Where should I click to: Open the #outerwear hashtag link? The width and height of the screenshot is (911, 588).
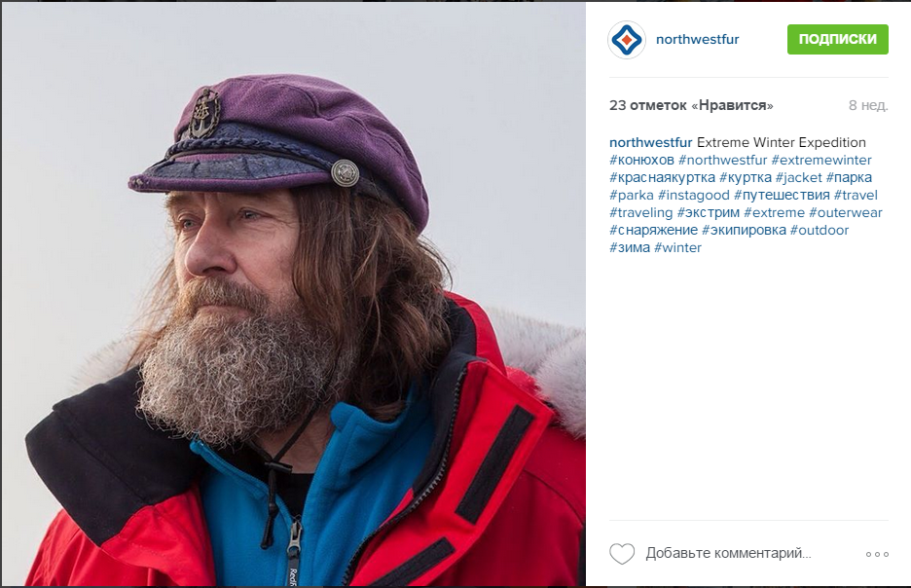[x=846, y=212]
